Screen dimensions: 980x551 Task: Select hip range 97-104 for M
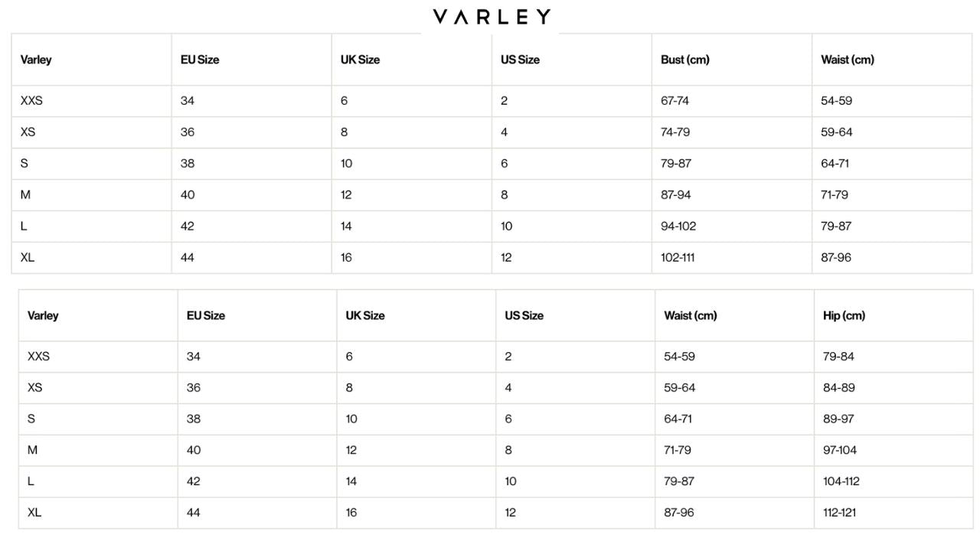[840, 450]
